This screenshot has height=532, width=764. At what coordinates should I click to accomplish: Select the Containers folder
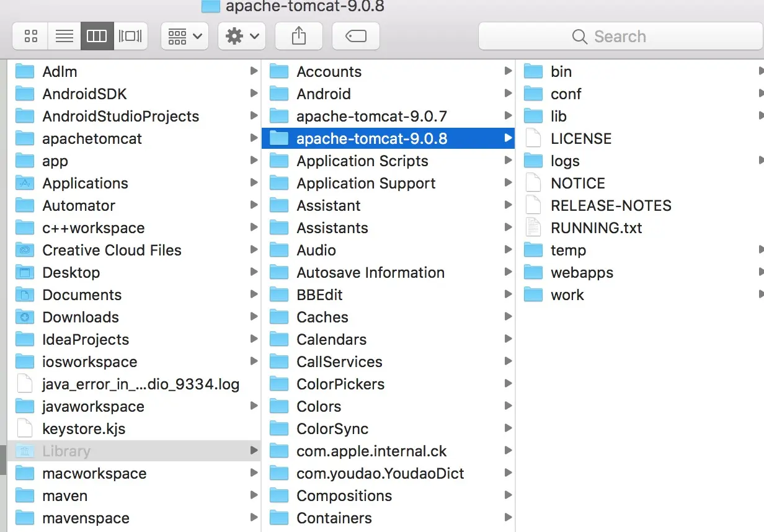(388, 518)
